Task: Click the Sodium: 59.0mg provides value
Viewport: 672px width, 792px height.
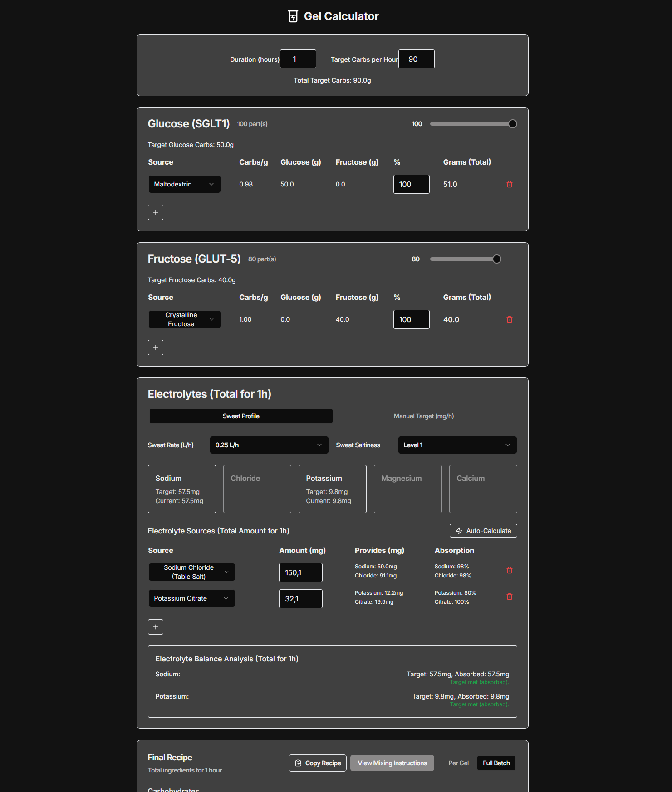Action: click(376, 567)
